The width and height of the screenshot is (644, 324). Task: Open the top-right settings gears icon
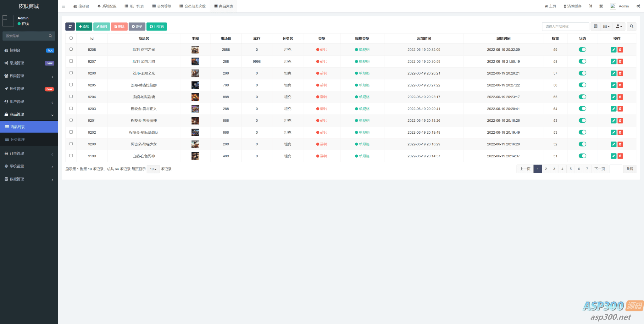click(x=638, y=6)
